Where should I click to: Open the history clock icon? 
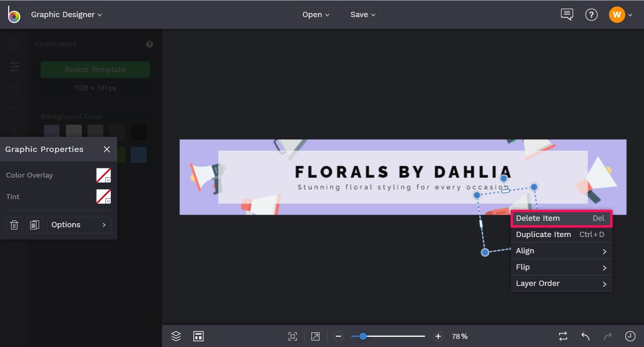click(630, 336)
